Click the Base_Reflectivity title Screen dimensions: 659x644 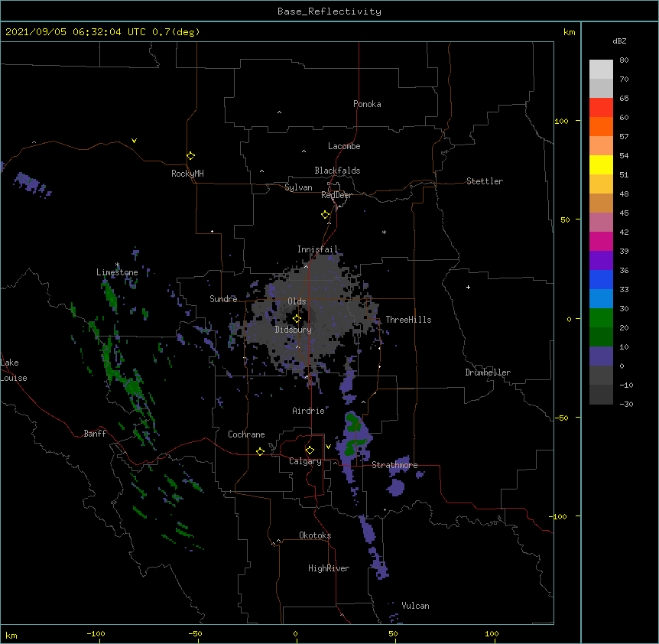(x=329, y=11)
